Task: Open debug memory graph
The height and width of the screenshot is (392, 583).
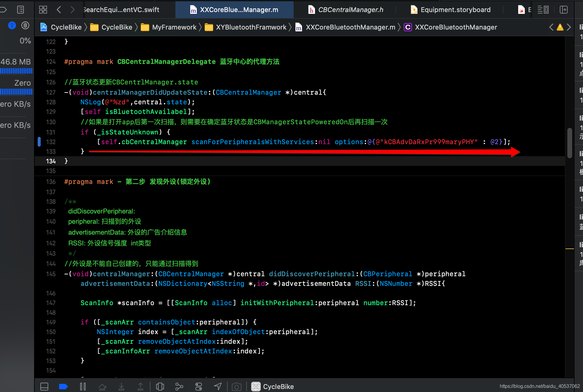Action: pyautogui.click(x=179, y=387)
